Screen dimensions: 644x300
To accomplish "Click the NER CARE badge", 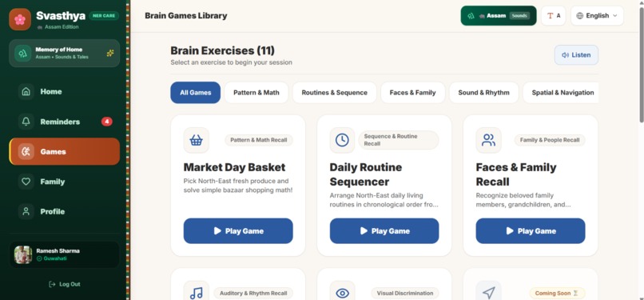I will tap(104, 16).
